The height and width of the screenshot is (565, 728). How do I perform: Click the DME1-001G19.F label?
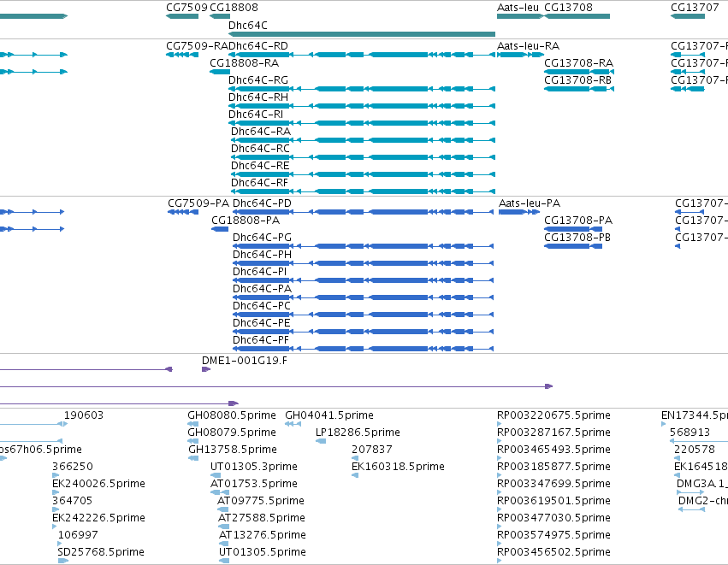click(244, 361)
